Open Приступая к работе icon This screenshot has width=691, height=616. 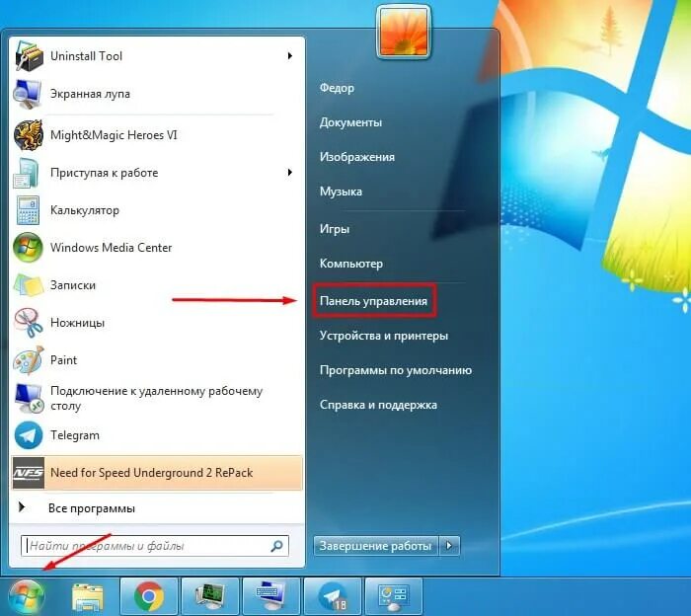pyautogui.click(x=28, y=173)
